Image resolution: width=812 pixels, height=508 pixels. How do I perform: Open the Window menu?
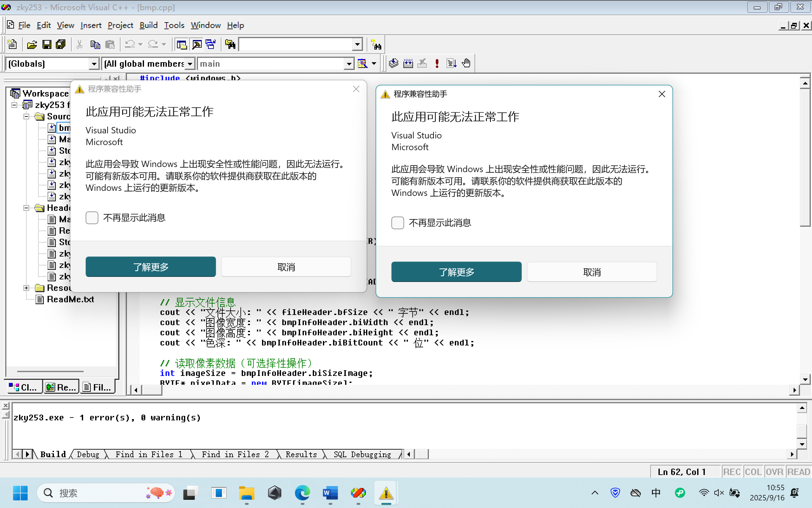tap(206, 25)
